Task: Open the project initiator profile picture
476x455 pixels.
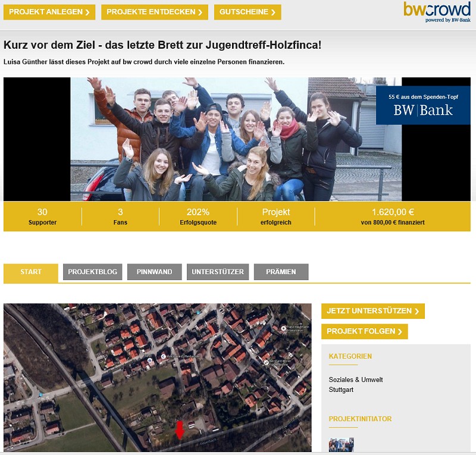Action: (341, 445)
